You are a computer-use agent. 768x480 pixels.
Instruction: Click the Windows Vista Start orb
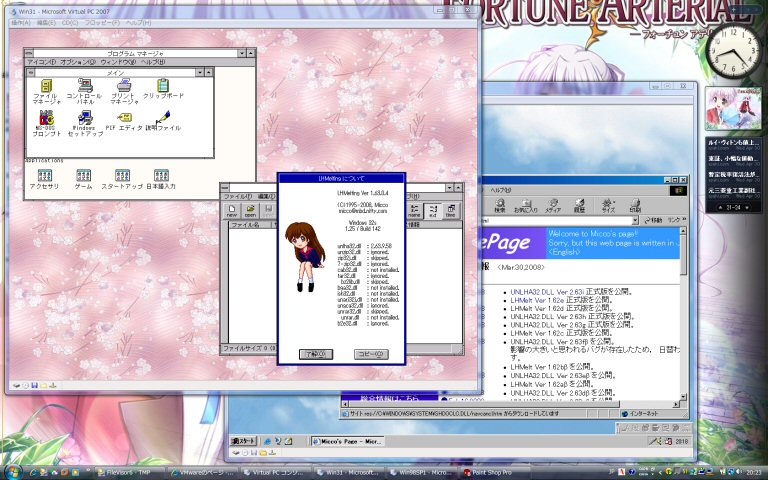pos(13,472)
